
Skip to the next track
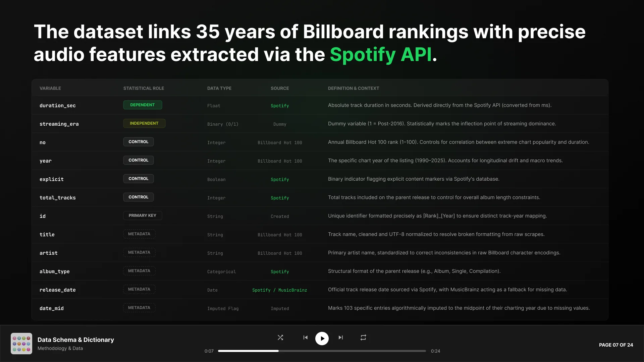341,338
